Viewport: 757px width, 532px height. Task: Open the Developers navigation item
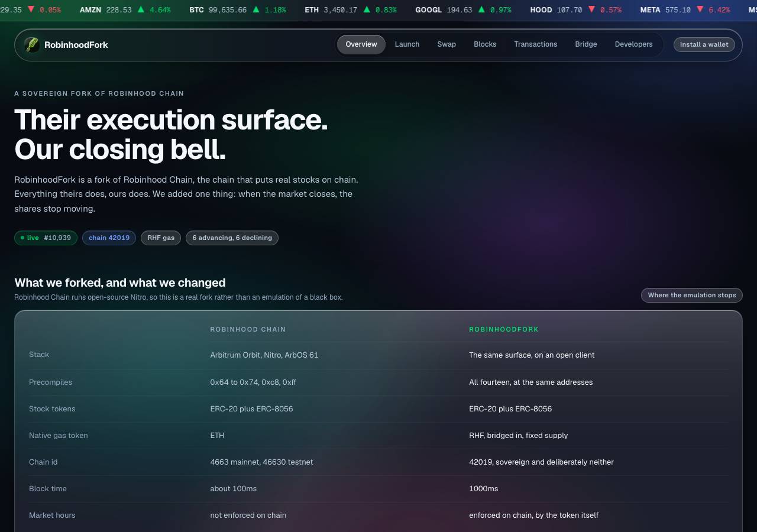[633, 44]
